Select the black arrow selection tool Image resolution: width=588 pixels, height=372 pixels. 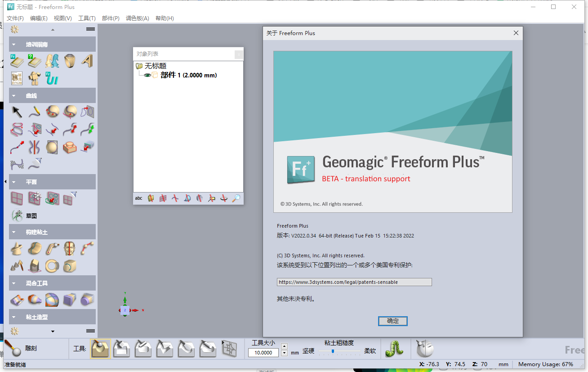coord(17,112)
